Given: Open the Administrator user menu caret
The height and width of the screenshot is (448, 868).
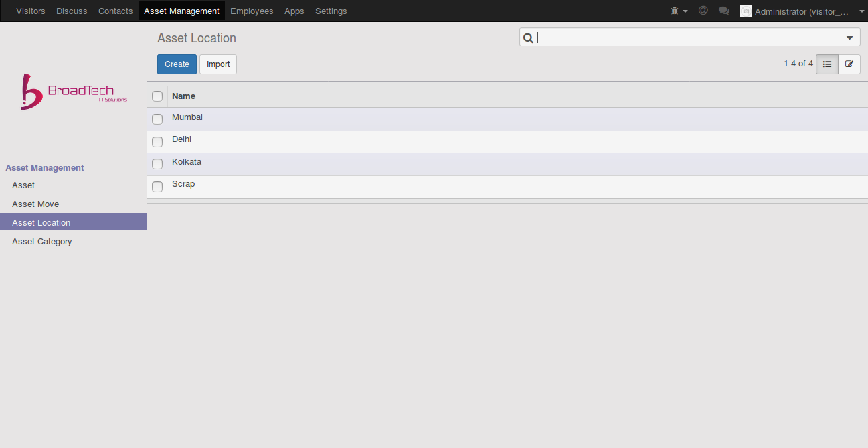Looking at the screenshot, I should tap(861, 11).
